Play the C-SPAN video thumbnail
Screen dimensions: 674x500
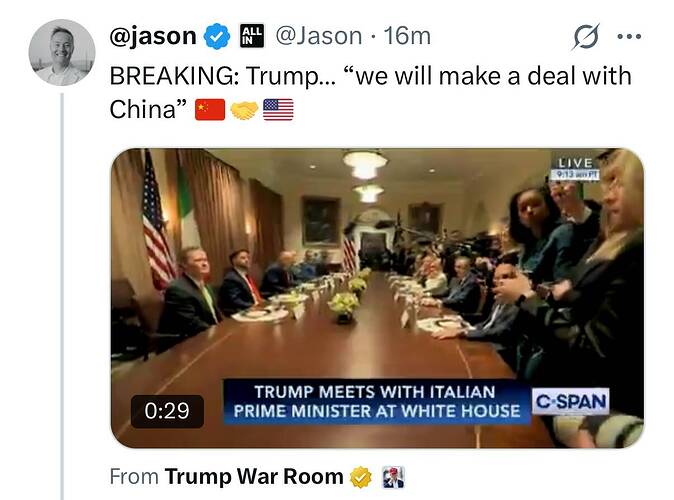click(x=377, y=298)
